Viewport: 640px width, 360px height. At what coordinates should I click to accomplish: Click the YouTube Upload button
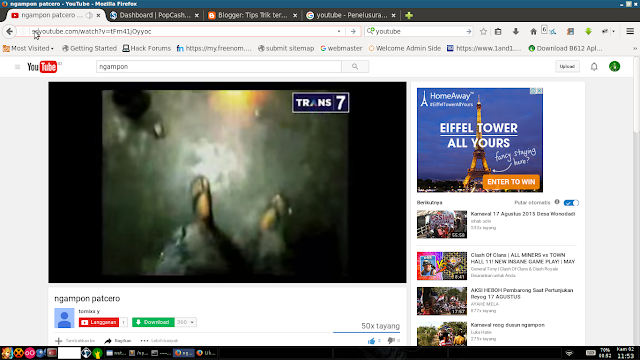click(x=567, y=67)
